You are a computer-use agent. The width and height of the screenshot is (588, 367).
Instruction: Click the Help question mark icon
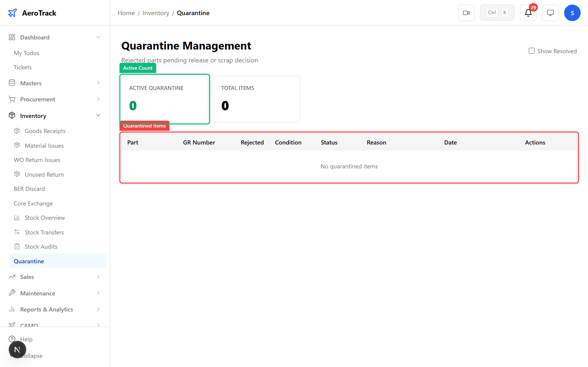pyautogui.click(x=12, y=339)
